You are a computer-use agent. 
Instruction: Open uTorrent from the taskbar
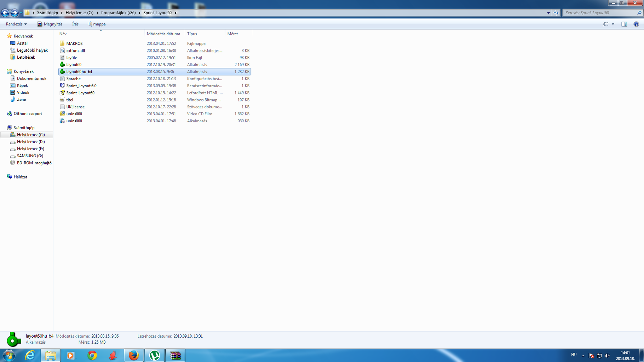click(x=155, y=355)
